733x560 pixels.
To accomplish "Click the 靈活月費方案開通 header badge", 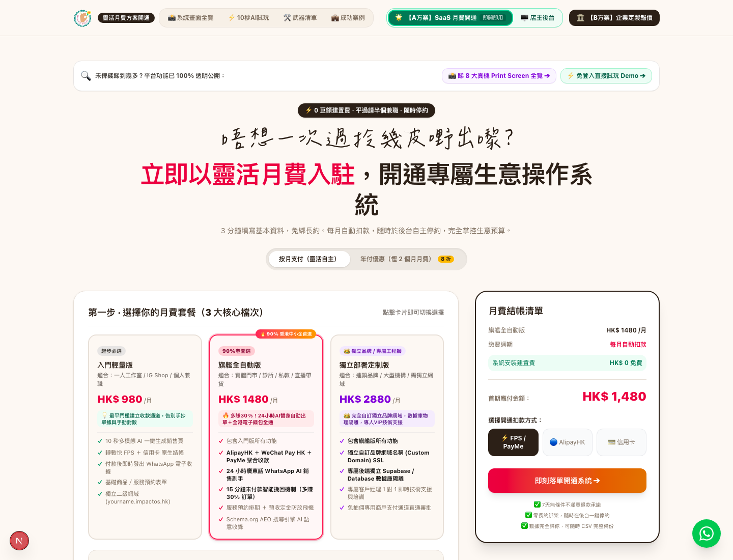I will click(x=126, y=18).
